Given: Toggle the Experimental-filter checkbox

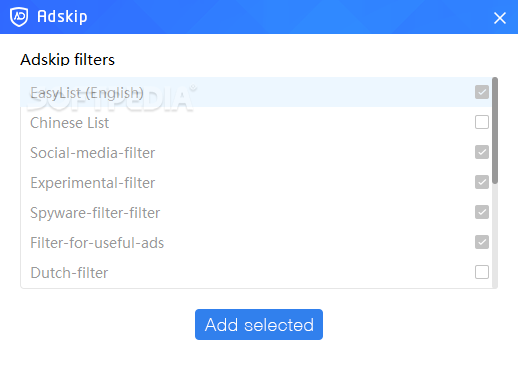Looking at the screenshot, I should pyautogui.click(x=482, y=182).
